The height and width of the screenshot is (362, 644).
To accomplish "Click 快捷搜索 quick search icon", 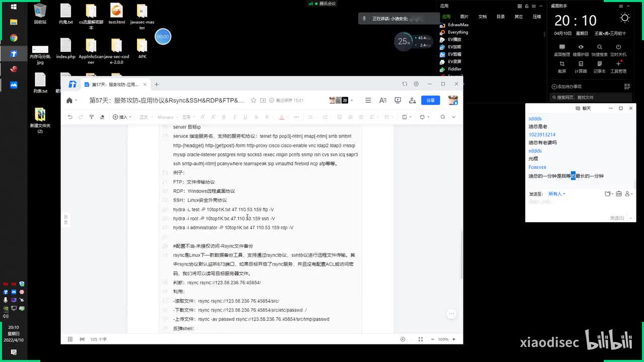I will 599,50.
